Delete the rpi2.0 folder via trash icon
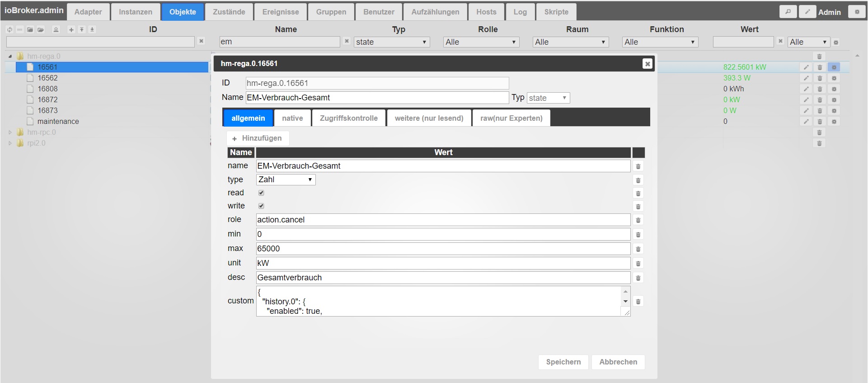The height and width of the screenshot is (383, 868). coord(819,143)
